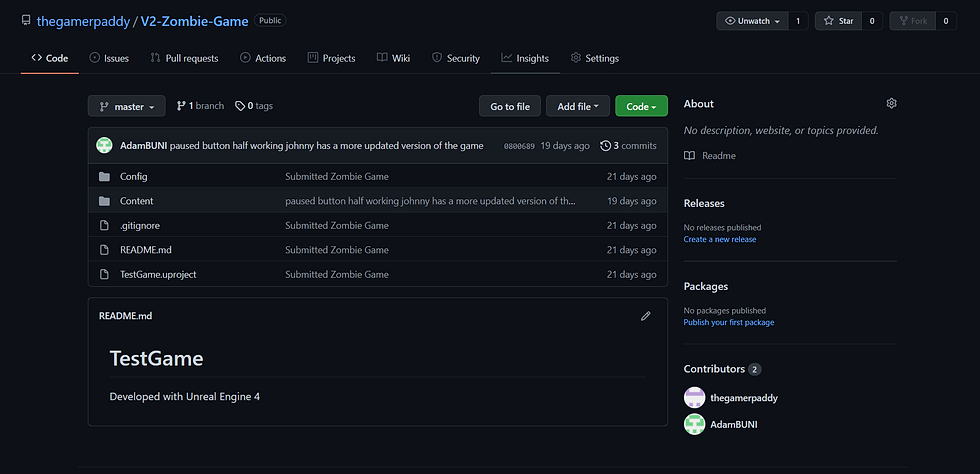Viewport: 980px width, 474px height.
Task: Click Content row's truncated paused button commit message
Action: 431,201
